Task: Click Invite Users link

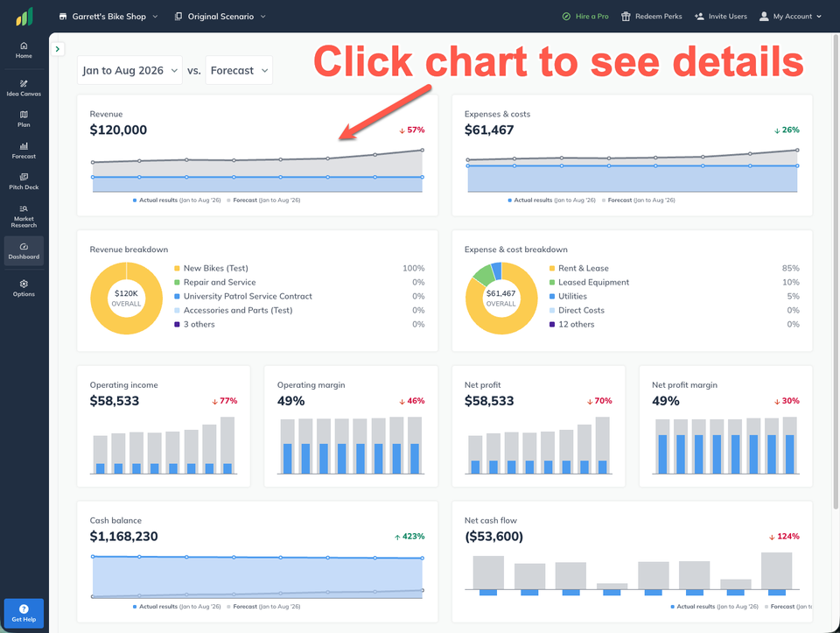Action: click(720, 17)
